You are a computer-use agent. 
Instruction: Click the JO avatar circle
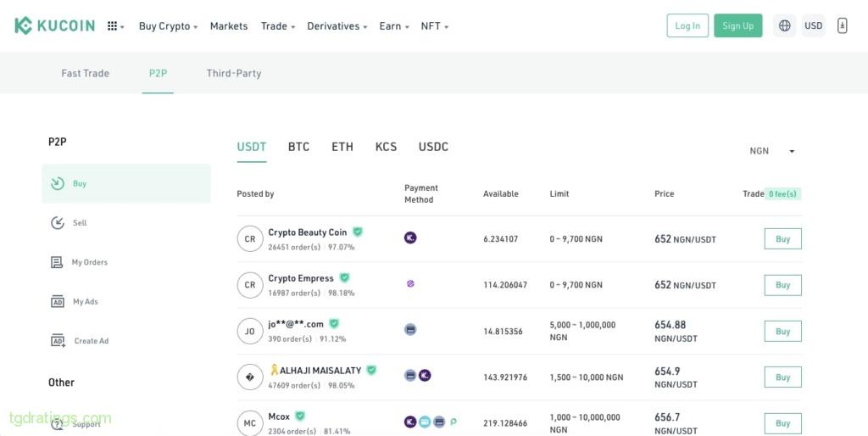[x=250, y=331]
